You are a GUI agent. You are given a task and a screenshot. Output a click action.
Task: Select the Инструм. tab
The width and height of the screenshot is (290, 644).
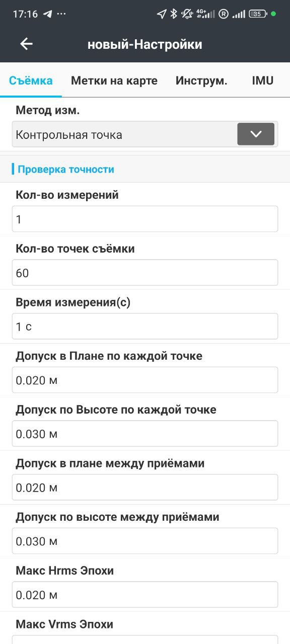[201, 80]
